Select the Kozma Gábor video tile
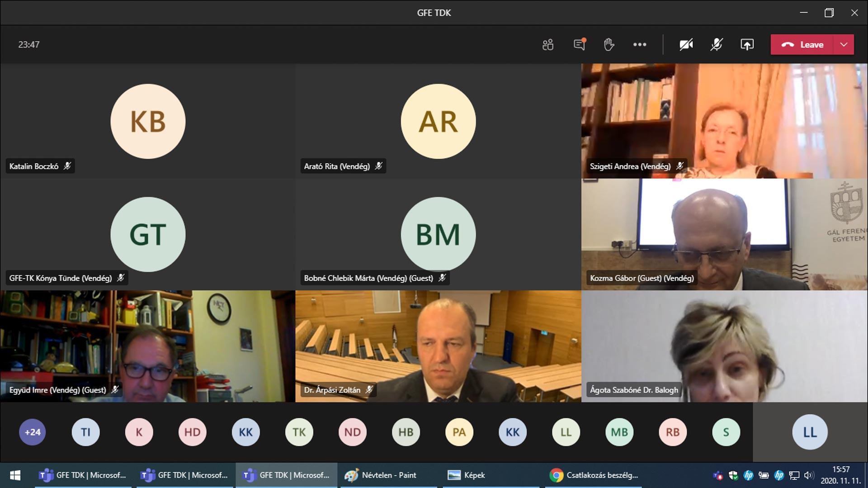This screenshot has width=868, height=488. [724, 234]
